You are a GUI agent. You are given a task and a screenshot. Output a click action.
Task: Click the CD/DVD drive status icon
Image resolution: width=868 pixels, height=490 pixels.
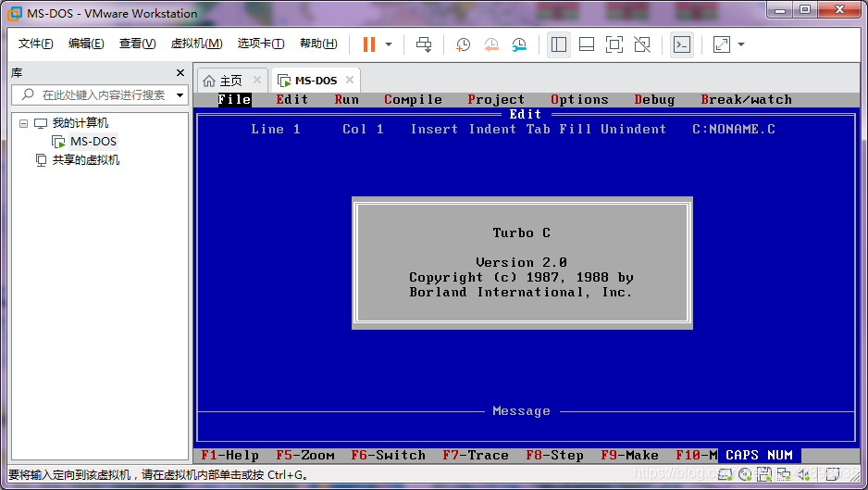pos(745,474)
